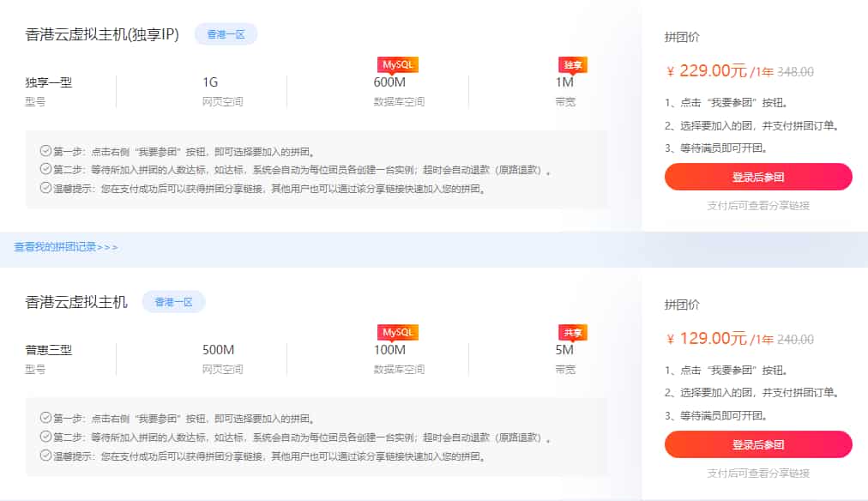Select the 香港云虚拟主机 product title

point(77,301)
